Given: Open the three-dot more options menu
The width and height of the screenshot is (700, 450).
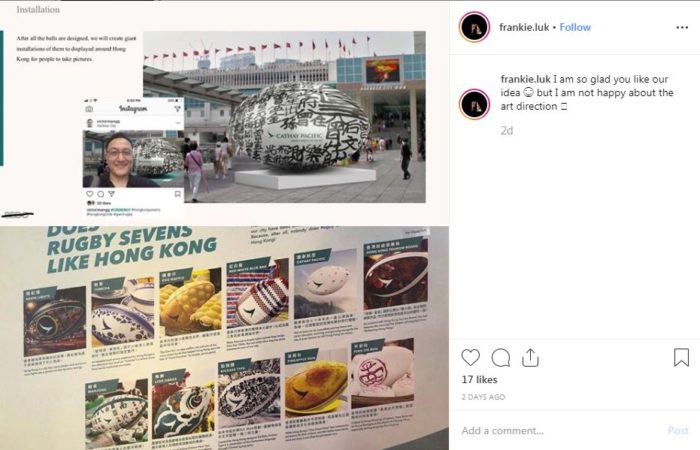Looking at the screenshot, I should [682, 27].
